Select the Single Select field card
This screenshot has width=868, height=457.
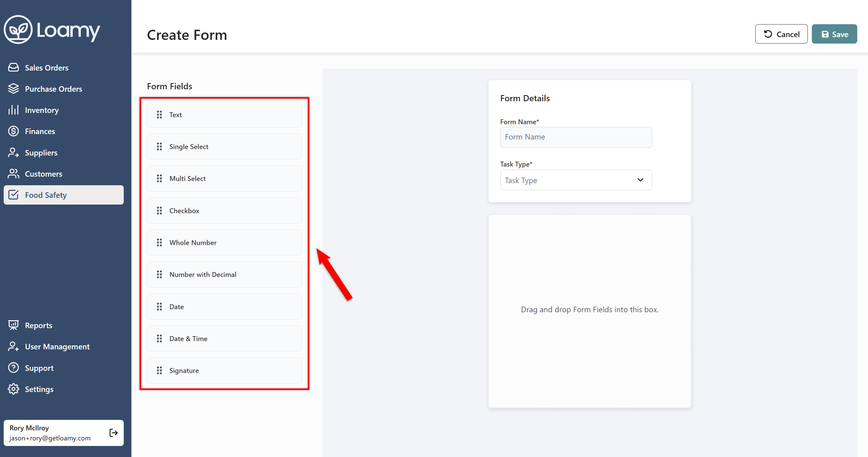pyautogui.click(x=224, y=147)
